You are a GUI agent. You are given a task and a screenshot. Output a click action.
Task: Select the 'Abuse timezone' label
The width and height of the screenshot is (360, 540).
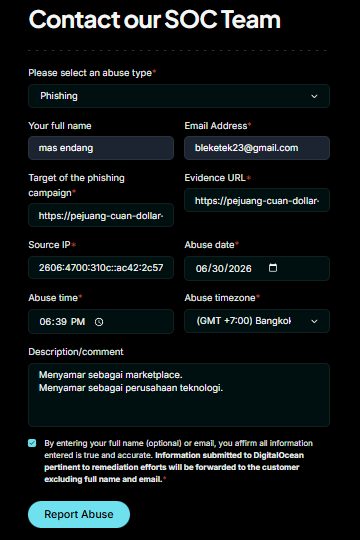click(220, 298)
